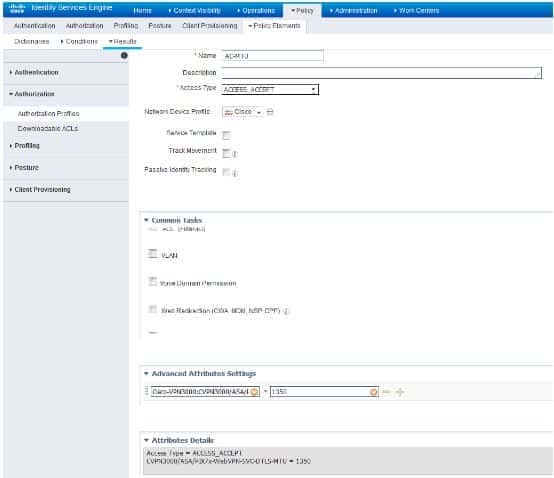Switch to the Profiling tab

tap(126, 25)
